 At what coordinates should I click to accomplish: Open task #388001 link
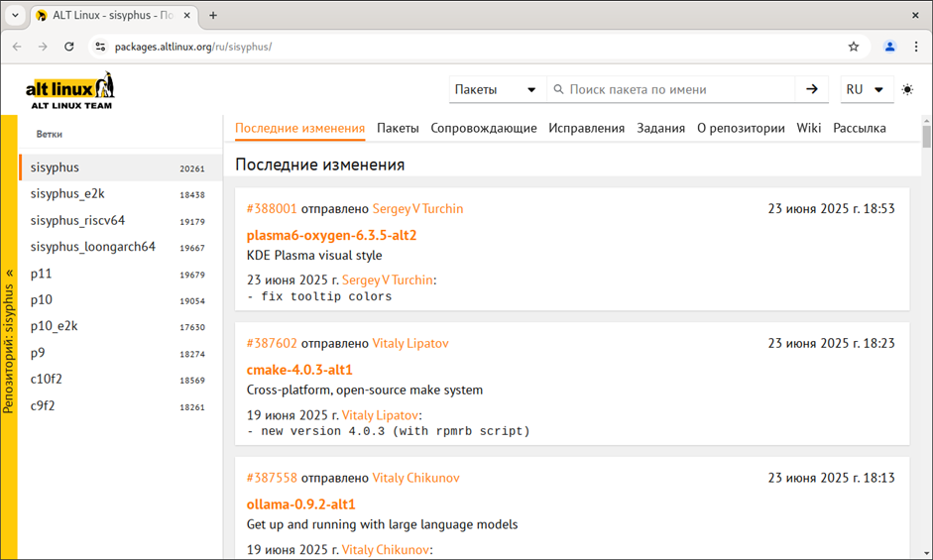coord(272,208)
